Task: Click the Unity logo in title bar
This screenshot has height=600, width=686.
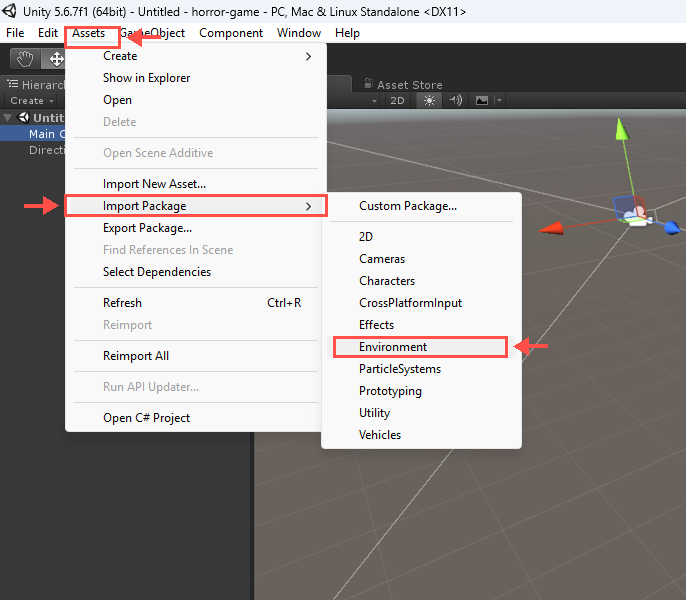Action: point(10,11)
